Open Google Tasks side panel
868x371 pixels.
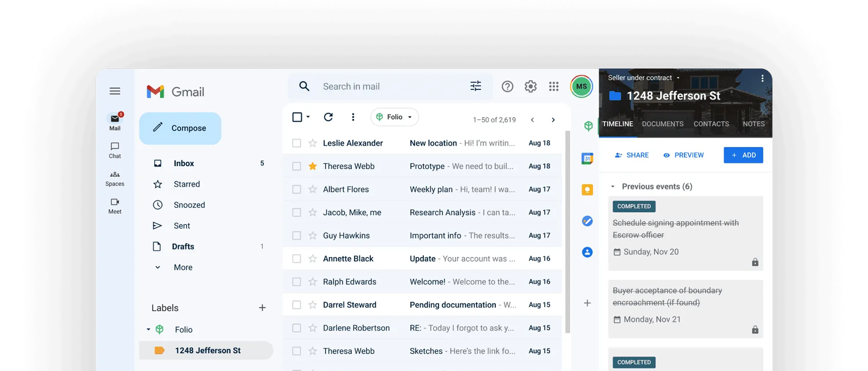587,221
